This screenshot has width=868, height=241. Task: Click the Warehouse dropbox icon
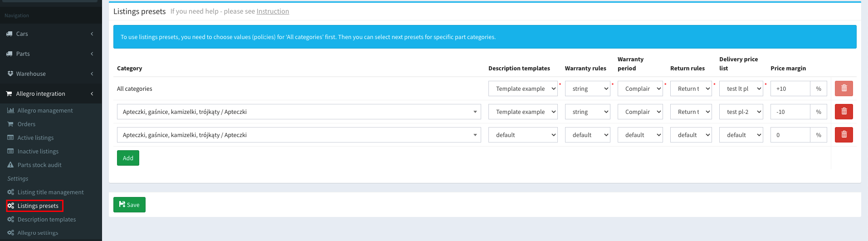(10, 74)
